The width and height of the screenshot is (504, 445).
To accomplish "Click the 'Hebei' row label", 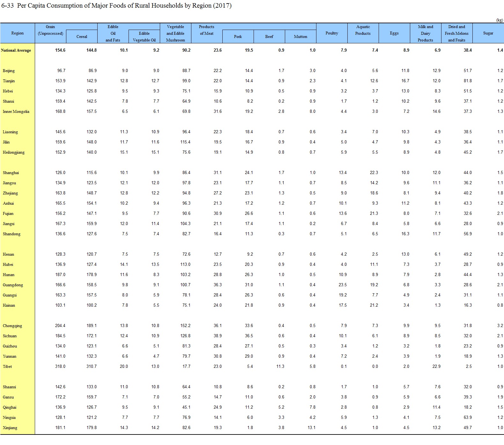I will click(x=8, y=91).
